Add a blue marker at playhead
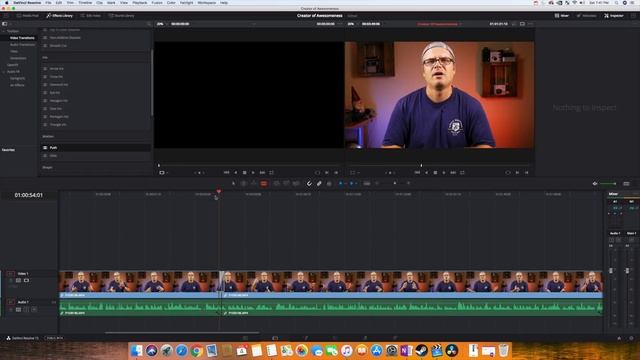The image size is (640, 360). (351, 184)
